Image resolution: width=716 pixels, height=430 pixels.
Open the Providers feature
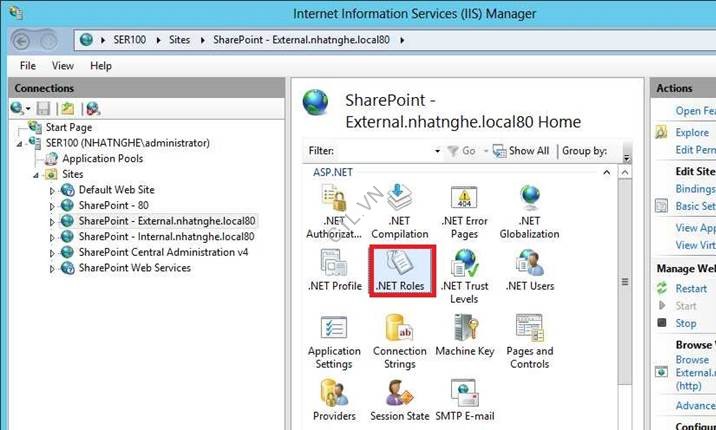pyautogui.click(x=334, y=400)
